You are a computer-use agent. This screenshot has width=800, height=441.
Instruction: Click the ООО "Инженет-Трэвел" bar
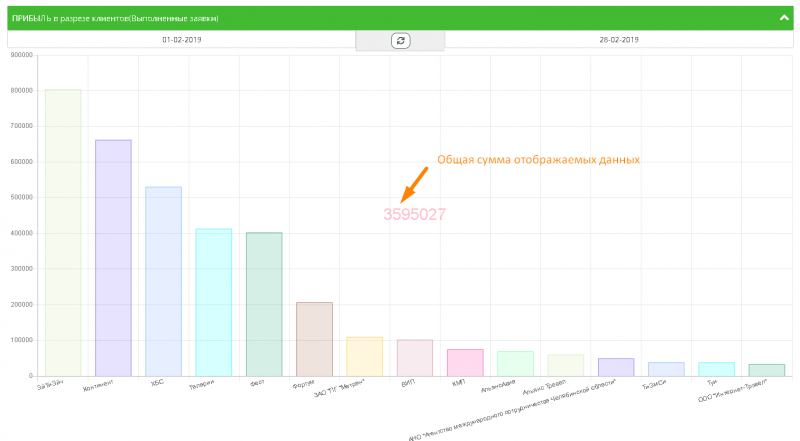767,370
